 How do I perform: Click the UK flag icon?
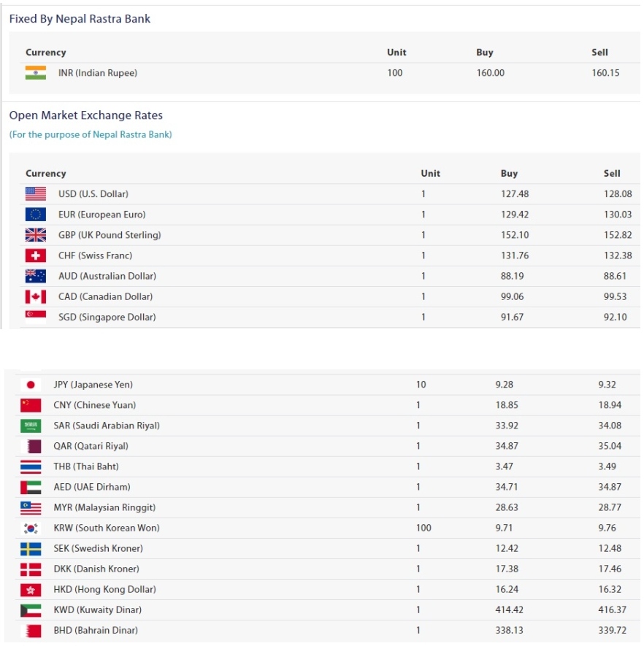tap(36, 235)
